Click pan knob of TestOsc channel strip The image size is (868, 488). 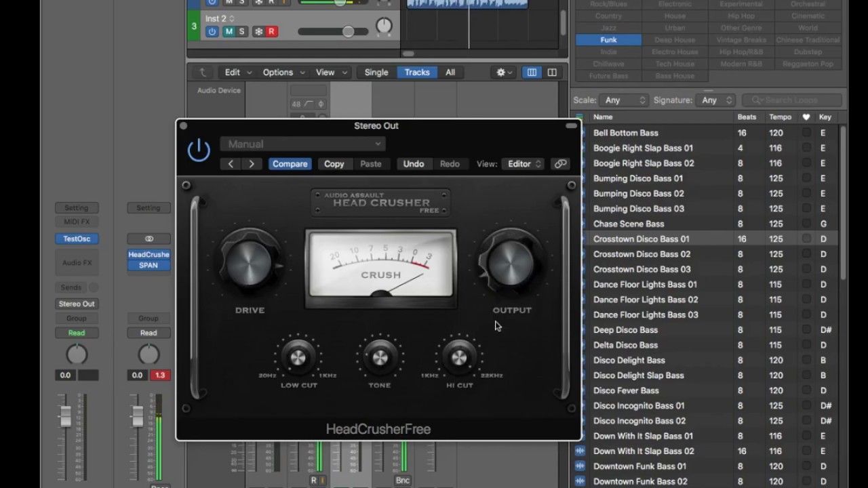pos(77,354)
